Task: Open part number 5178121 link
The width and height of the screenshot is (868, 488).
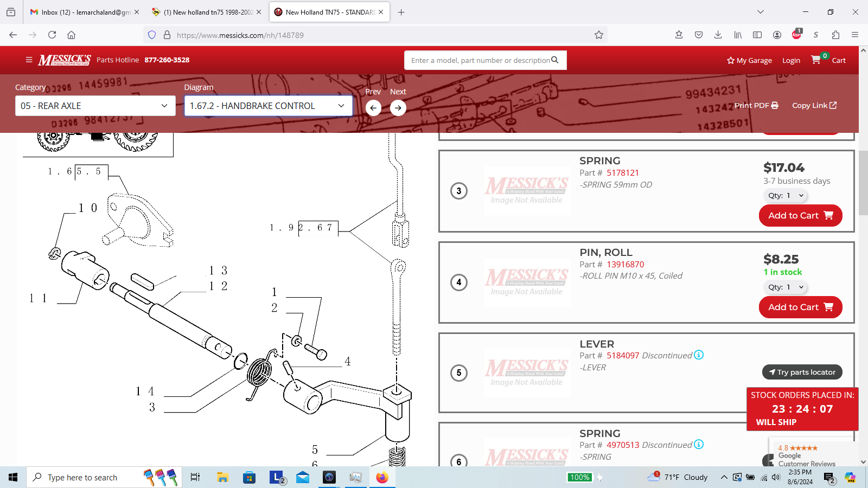Action: (x=622, y=173)
